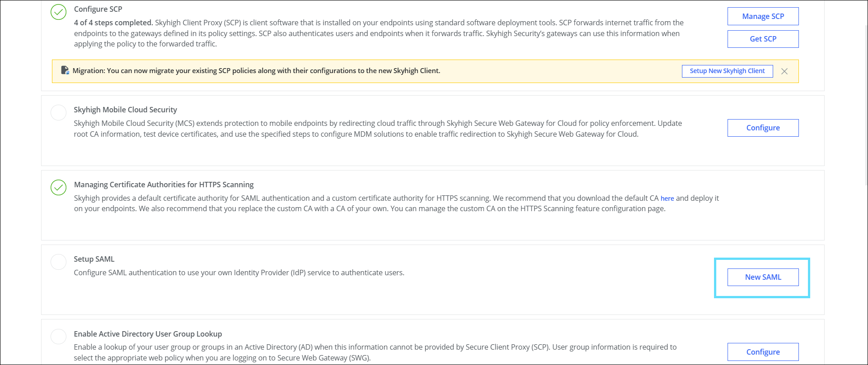
Task: Create a New SAML configuration
Action: click(763, 277)
